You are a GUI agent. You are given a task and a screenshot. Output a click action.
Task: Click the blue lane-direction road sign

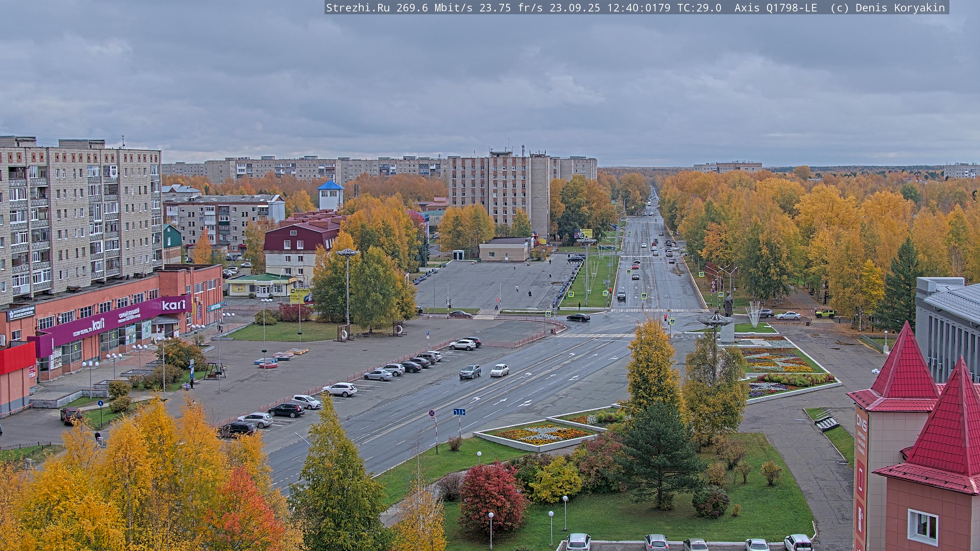pyautogui.click(x=459, y=412)
